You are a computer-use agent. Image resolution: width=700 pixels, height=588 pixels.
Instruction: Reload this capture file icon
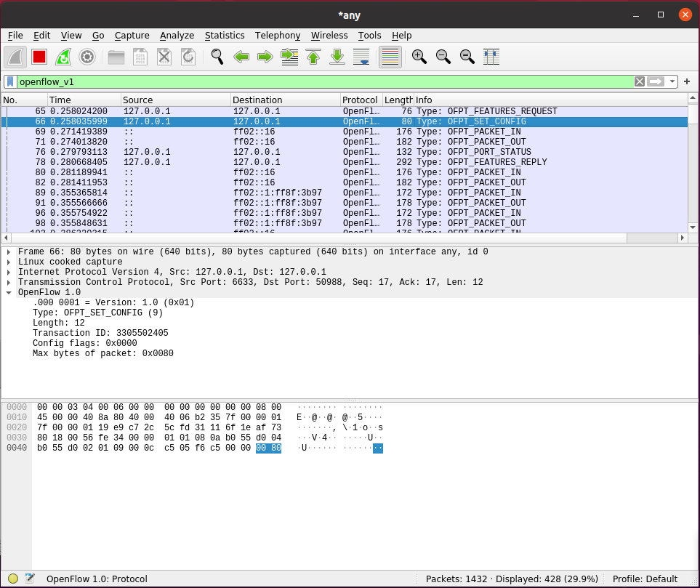[188, 57]
